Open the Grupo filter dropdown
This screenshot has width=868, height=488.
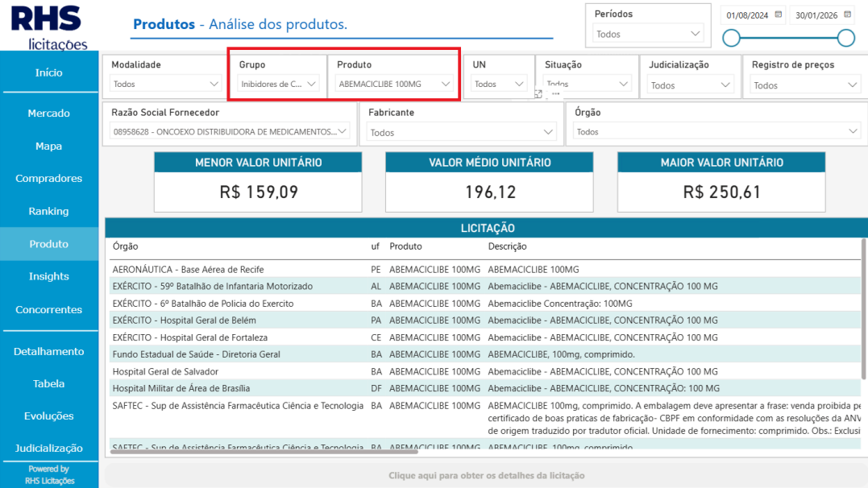pos(278,84)
